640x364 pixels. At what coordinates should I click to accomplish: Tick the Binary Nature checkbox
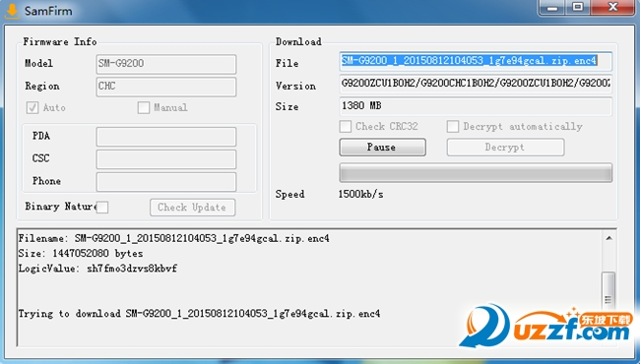coord(102,207)
